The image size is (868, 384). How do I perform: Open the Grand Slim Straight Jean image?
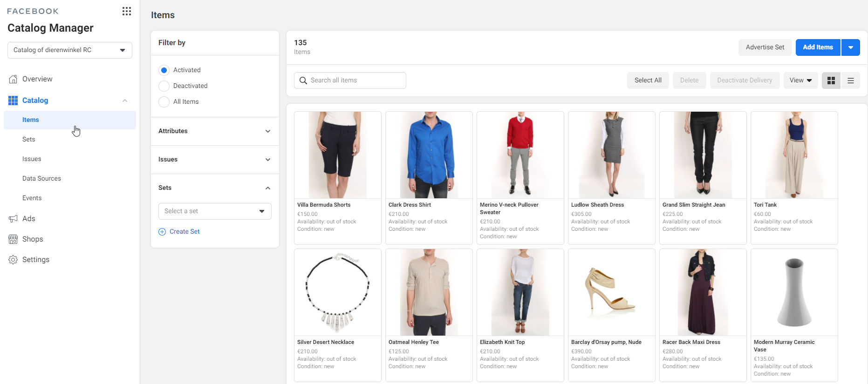pos(703,155)
